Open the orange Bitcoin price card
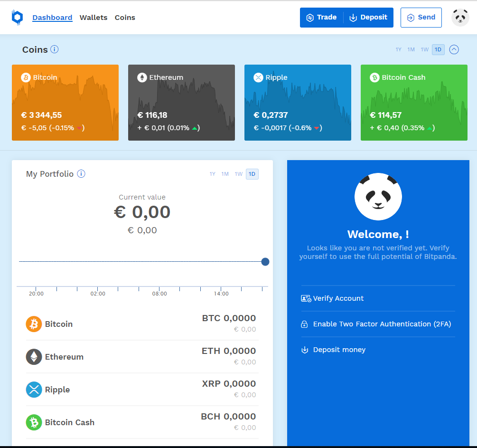 point(65,102)
